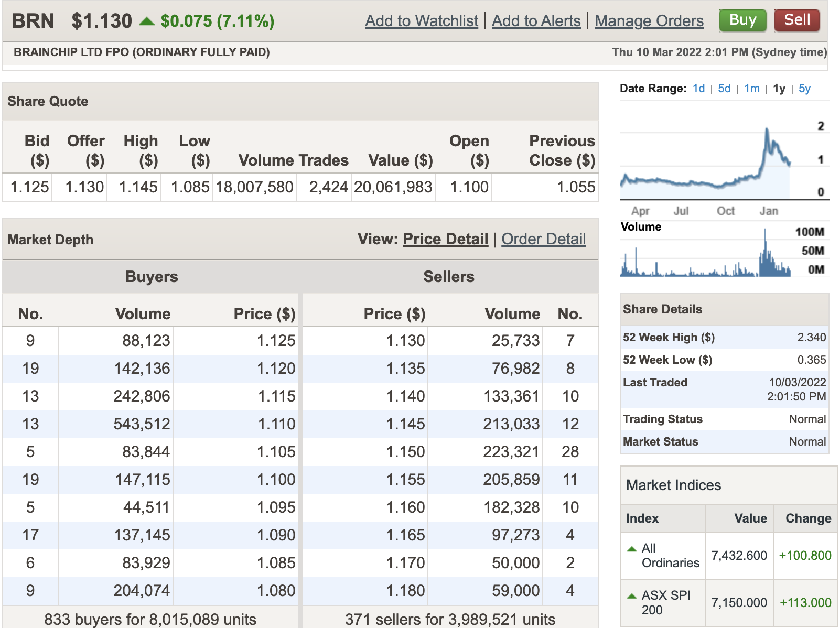Switch Market Depth view to Order Detail
The image size is (840, 628).
[543, 239]
